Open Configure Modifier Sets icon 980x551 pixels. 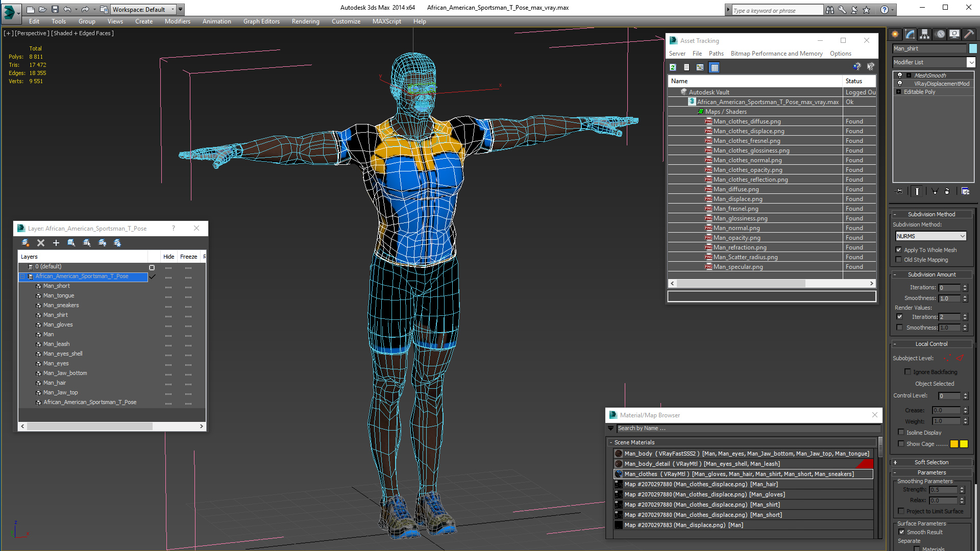pos(965,191)
